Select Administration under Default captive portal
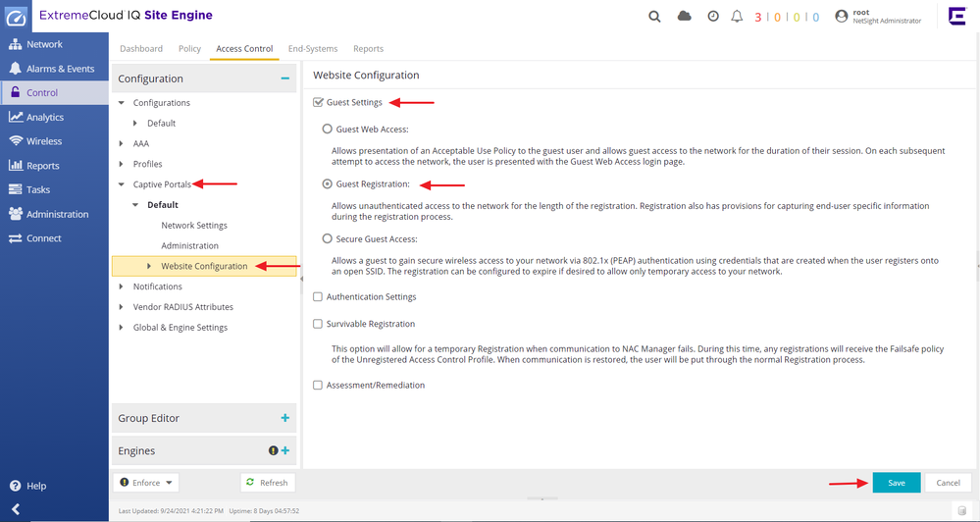 point(190,245)
